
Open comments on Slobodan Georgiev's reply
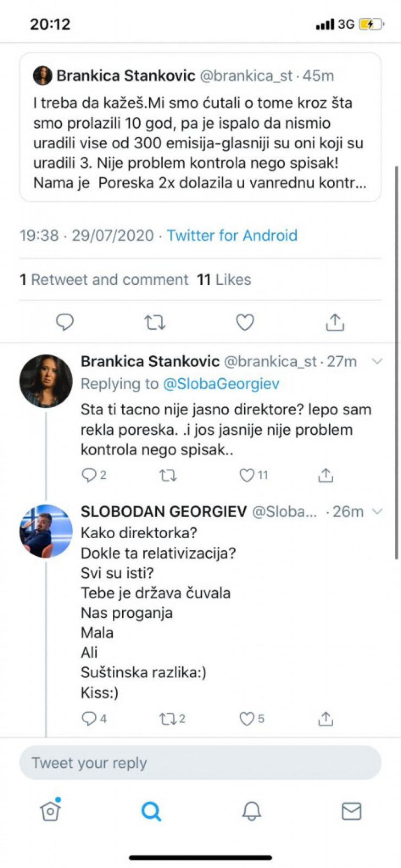point(89,719)
